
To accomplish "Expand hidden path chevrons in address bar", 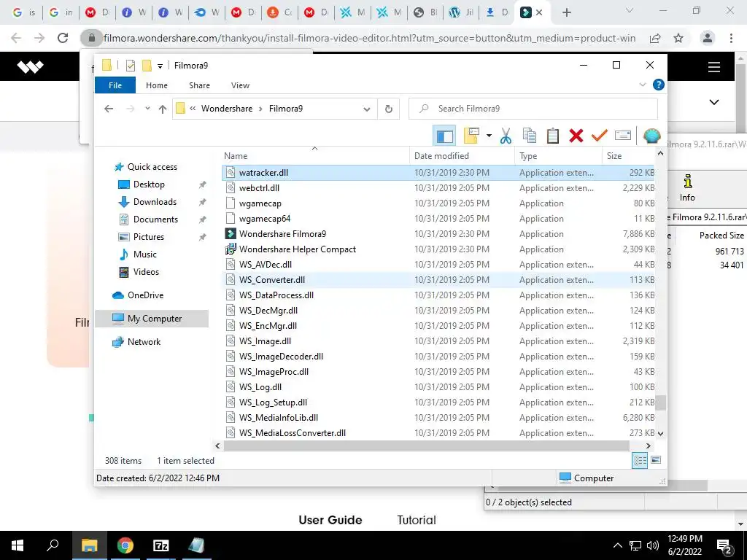I will pos(193,109).
